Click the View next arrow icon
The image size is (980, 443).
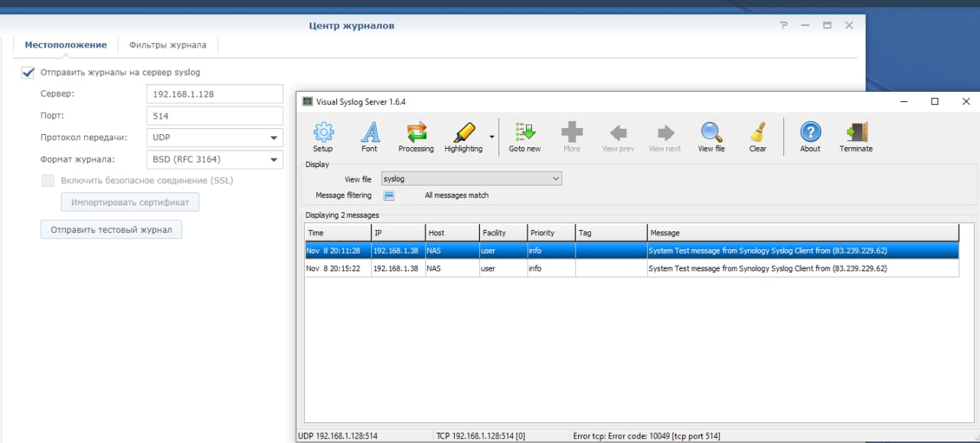click(x=665, y=137)
